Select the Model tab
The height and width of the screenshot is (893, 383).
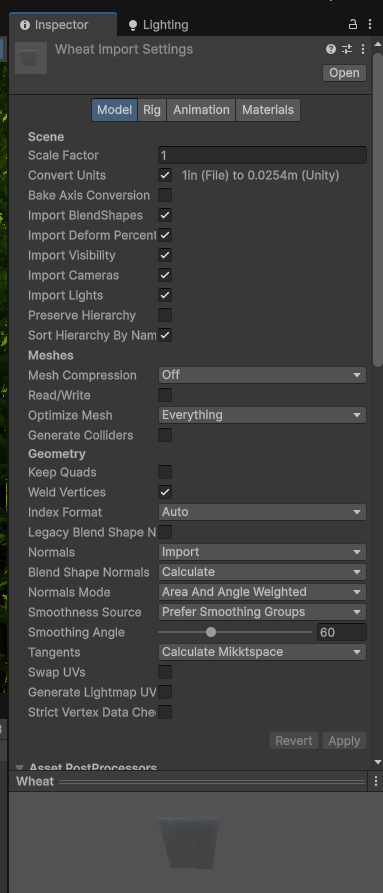(114, 110)
